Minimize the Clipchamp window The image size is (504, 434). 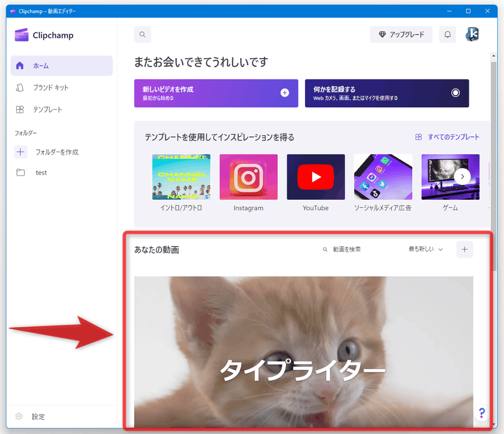(x=449, y=11)
